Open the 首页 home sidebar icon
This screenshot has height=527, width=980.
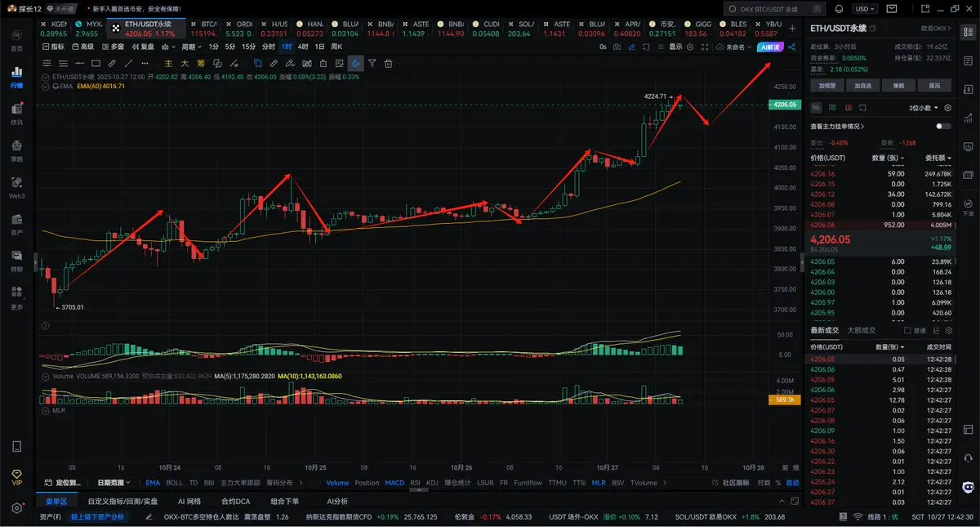16,41
